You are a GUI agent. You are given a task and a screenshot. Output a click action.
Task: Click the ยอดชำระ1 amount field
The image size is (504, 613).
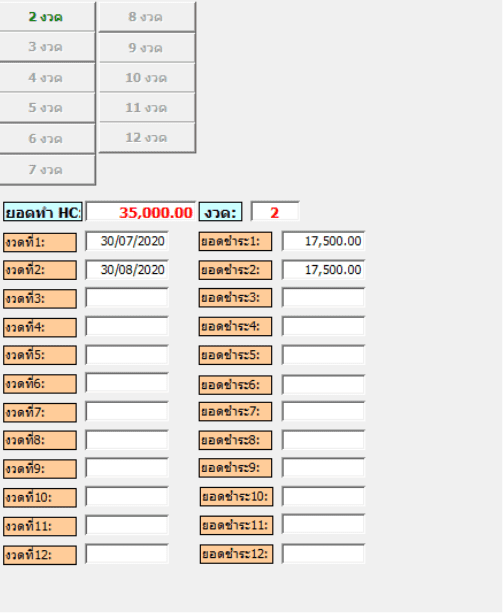(323, 241)
